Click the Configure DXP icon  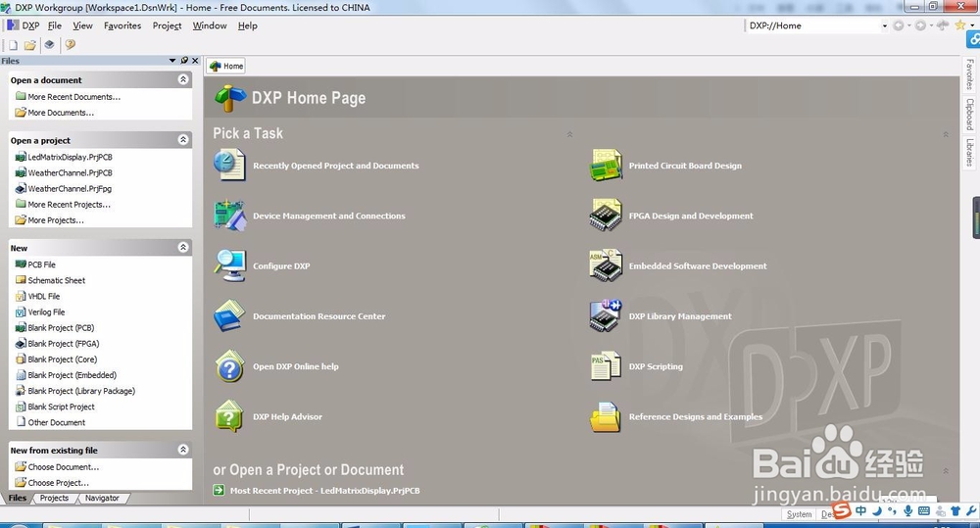click(x=229, y=265)
